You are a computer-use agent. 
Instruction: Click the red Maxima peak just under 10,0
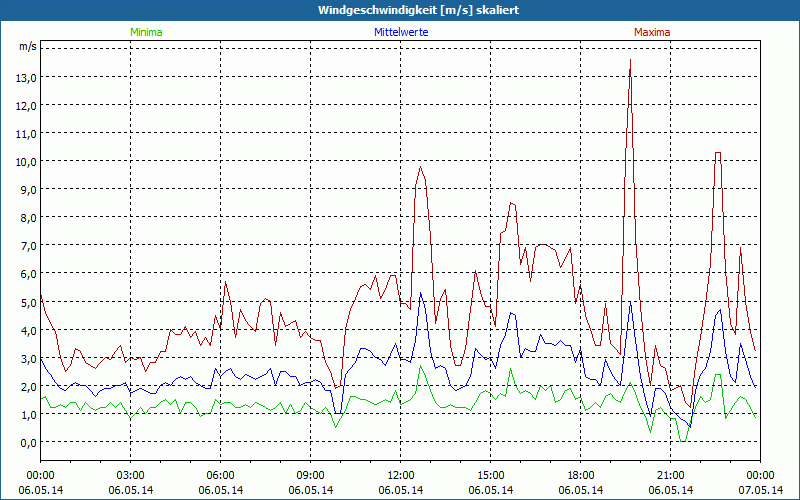coord(420,167)
